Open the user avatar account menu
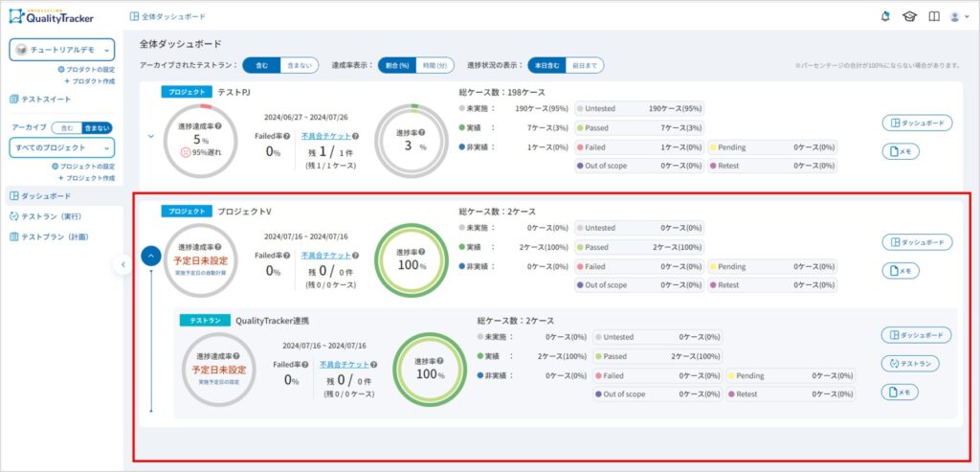The image size is (980, 472). point(957,16)
